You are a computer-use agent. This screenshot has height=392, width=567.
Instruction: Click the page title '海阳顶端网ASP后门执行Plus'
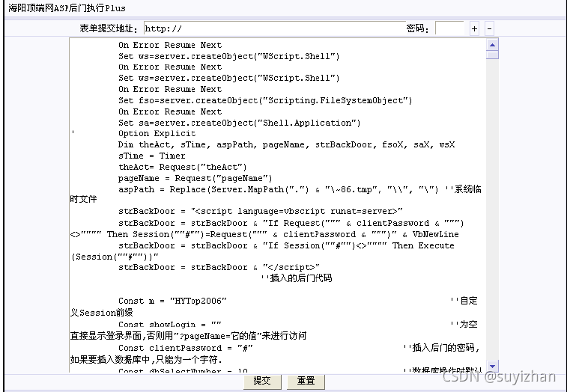67,8
